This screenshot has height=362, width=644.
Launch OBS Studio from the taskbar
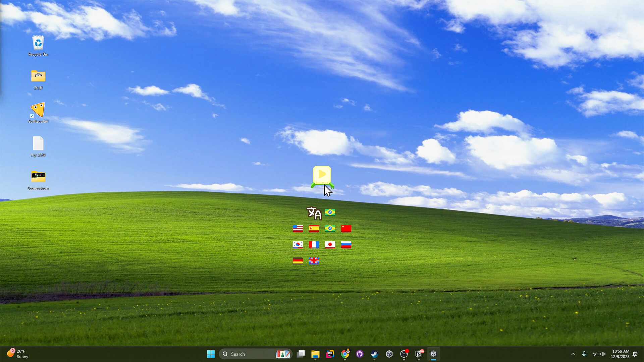404,354
